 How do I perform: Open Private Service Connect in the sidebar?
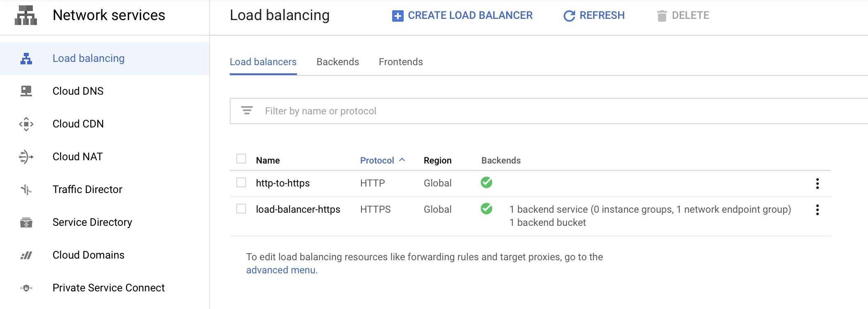105,288
